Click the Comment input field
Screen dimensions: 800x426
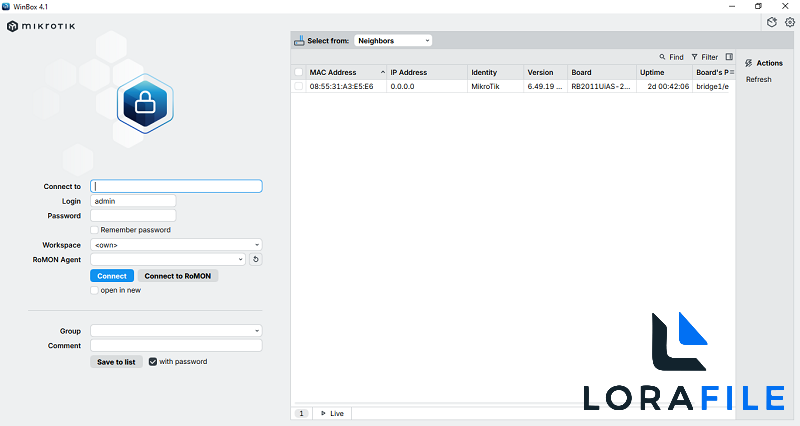[x=176, y=345]
